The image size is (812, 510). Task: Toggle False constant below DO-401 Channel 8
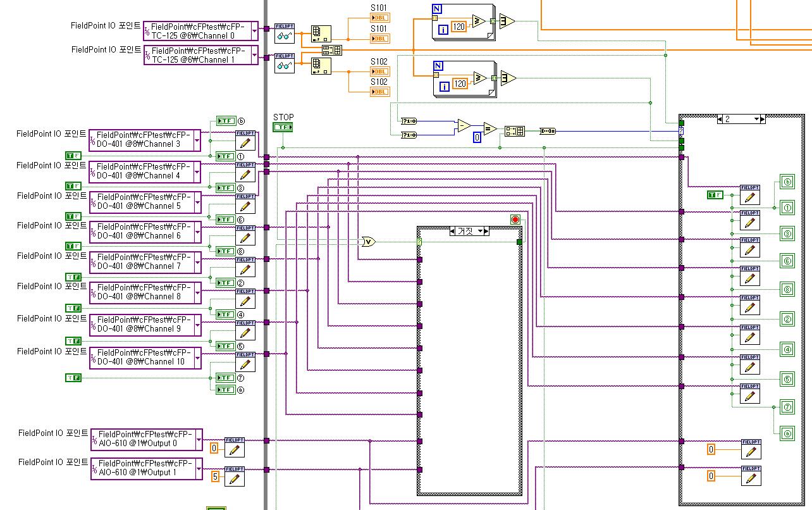[x=73, y=308]
